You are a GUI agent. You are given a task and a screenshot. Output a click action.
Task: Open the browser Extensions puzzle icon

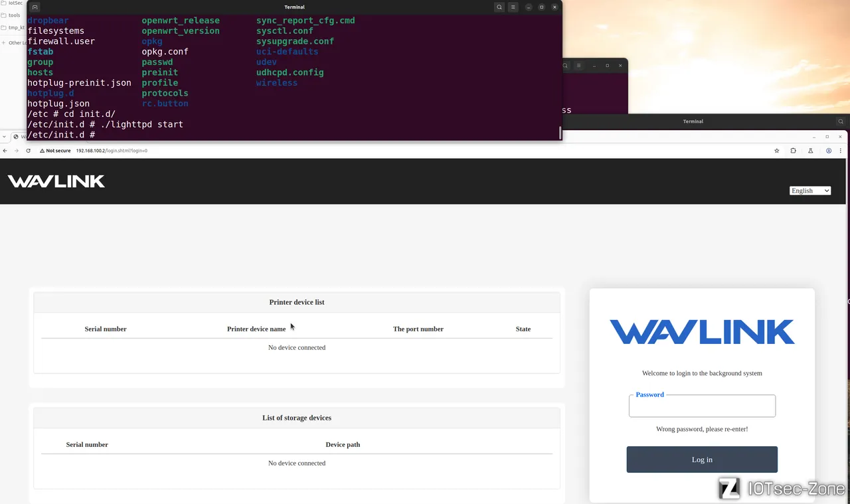pos(793,151)
